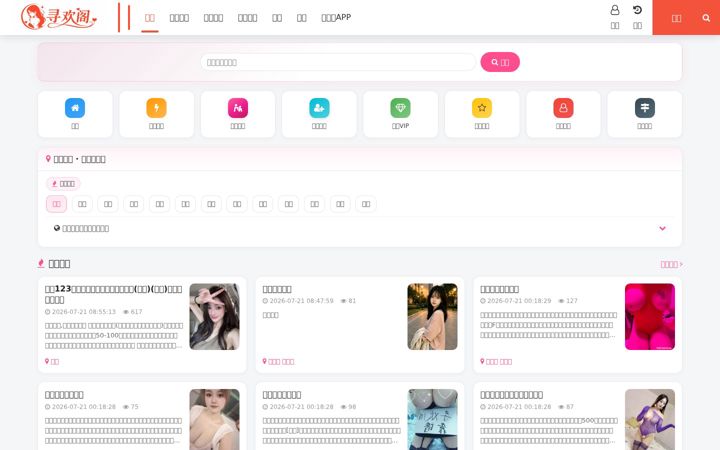Click the location pin under the 127-views post
Viewport: 720px width, 450px height.
tap(482, 361)
